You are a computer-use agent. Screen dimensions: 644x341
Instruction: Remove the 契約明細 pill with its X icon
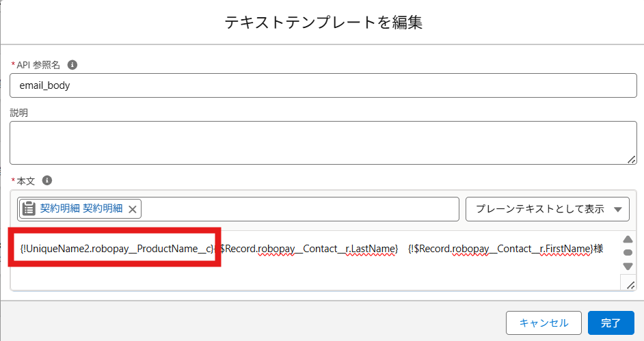133,209
